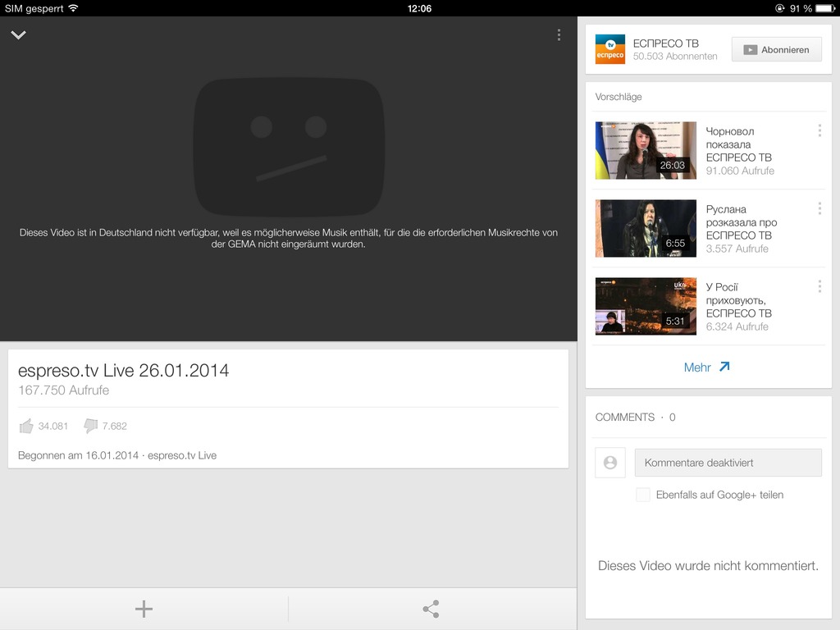Tap the battery icon in the status bar
The height and width of the screenshot is (630, 840).
tap(825, 8)
